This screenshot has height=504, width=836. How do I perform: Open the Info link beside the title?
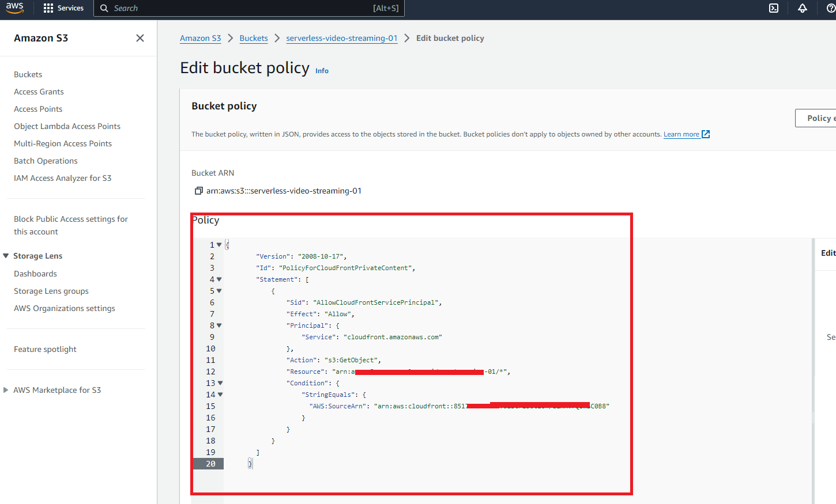pos(322,71)
